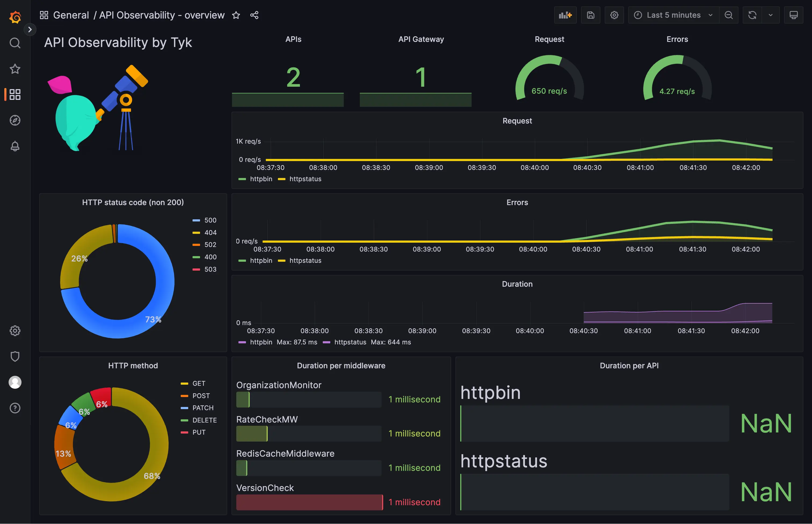Viewport: 812px width, 524px height.
Task: Click the General breadcrumb link
Action: [71, 15]
